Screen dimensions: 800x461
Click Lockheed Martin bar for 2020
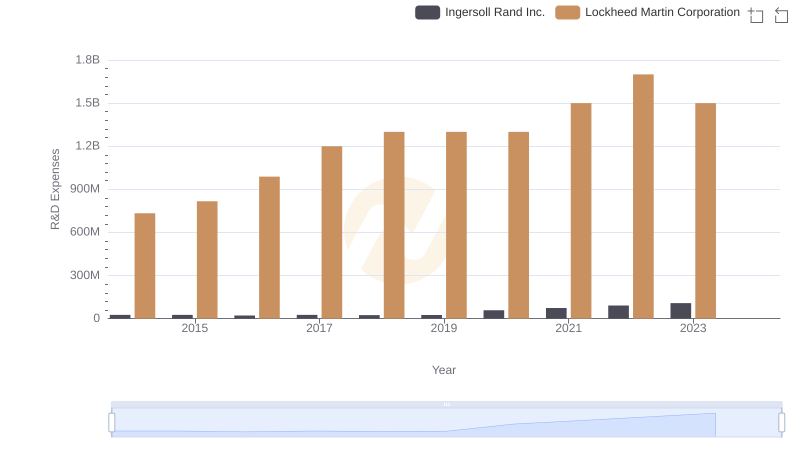click(x=518, y=225)
